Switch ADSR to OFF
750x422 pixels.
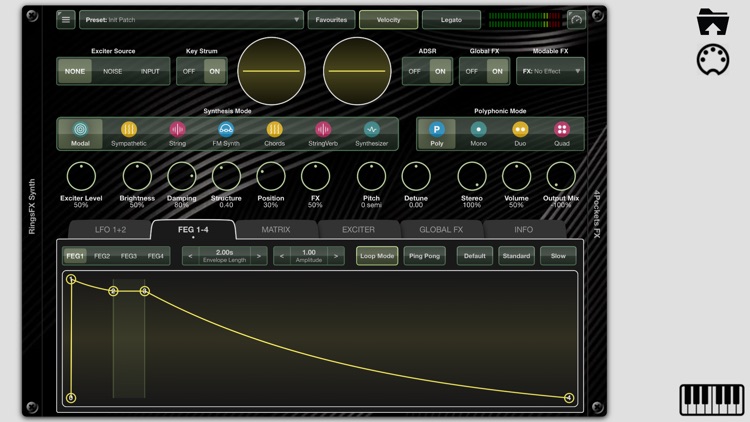point(414,71)
